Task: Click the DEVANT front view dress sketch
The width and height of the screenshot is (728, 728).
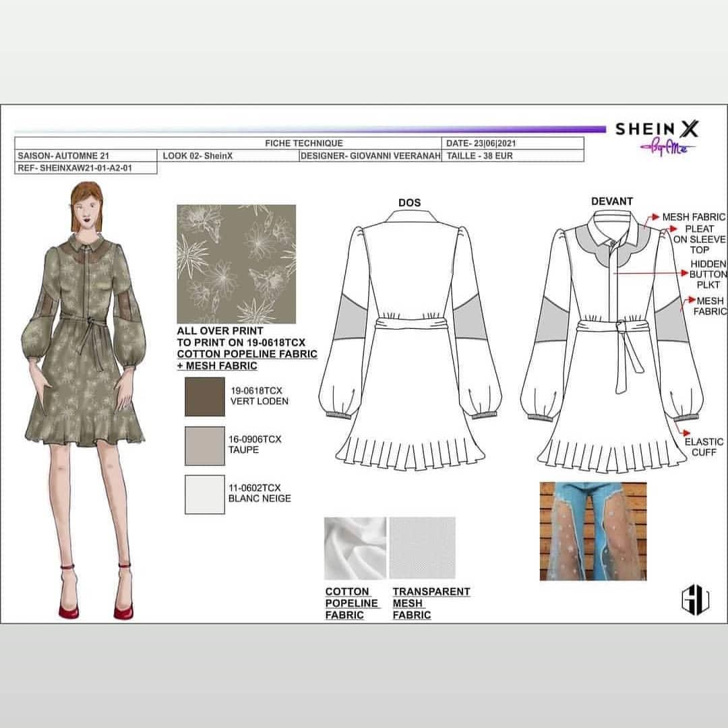Action: 611,341
